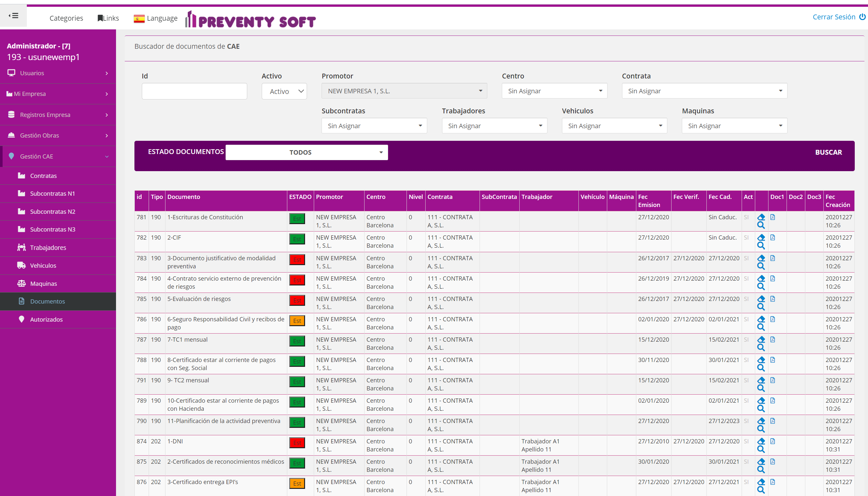Click the power icon next to Cerrar Sesión
Image resolution: width=868 pixels, height=496 pixels.
pos(862,17)
